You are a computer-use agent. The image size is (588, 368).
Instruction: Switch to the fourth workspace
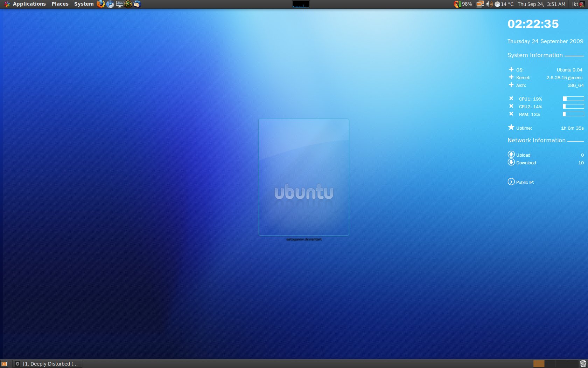click(x=572, y=364)
